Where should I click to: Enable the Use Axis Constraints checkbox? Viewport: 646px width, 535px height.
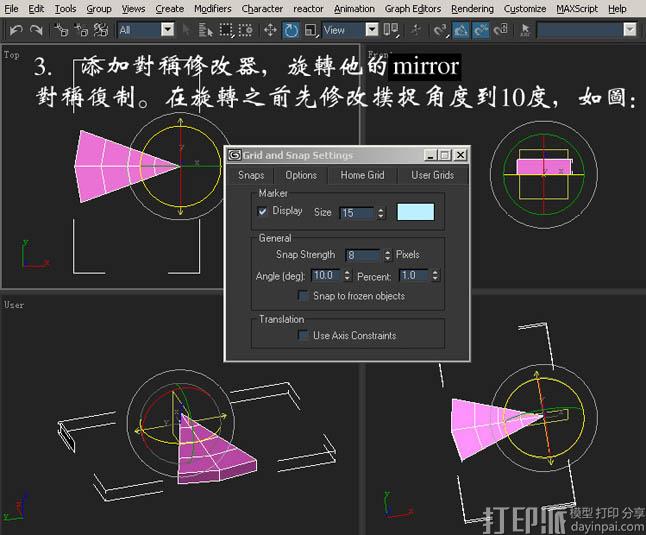pyautogui.click(x=303, y=336)
